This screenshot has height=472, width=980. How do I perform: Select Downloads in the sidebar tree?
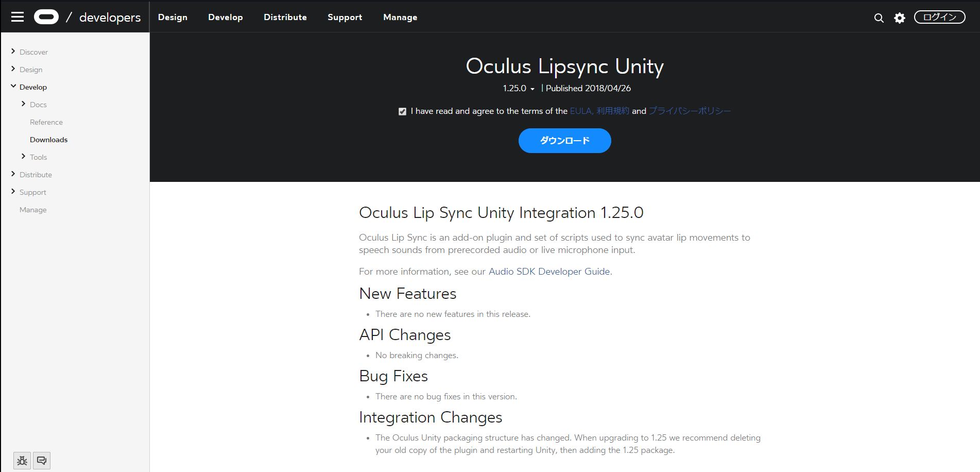[48, 139]
